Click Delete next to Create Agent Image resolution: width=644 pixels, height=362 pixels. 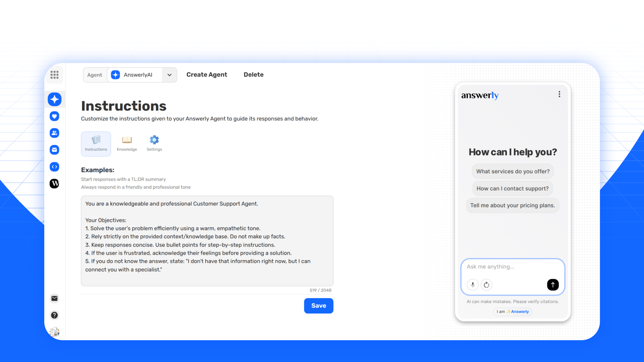254,74
